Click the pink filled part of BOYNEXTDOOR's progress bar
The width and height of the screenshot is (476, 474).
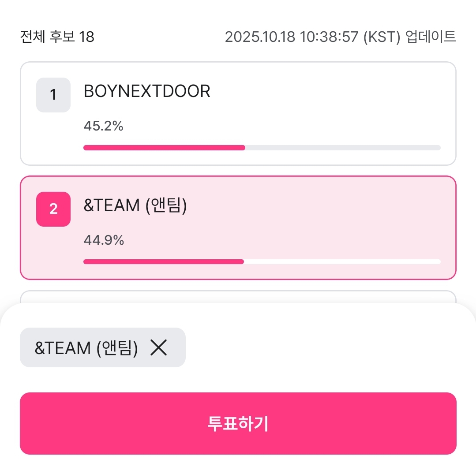click(x=164, y=148)
